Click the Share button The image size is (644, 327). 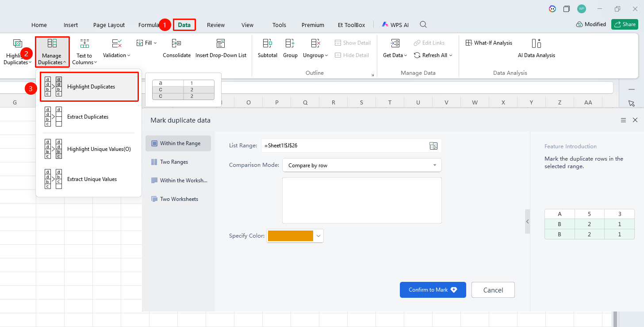[x=625, y=24]
